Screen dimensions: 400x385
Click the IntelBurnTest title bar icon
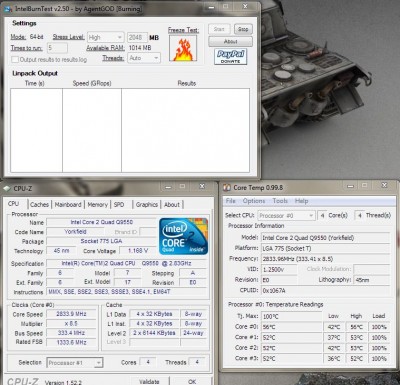click(8, 9)
